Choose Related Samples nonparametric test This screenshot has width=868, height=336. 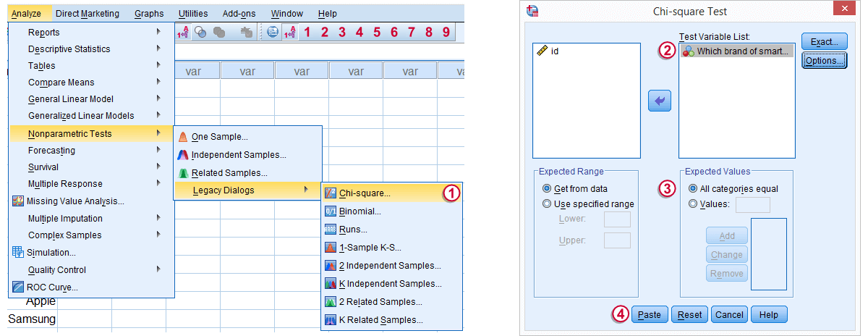point(247,172)
